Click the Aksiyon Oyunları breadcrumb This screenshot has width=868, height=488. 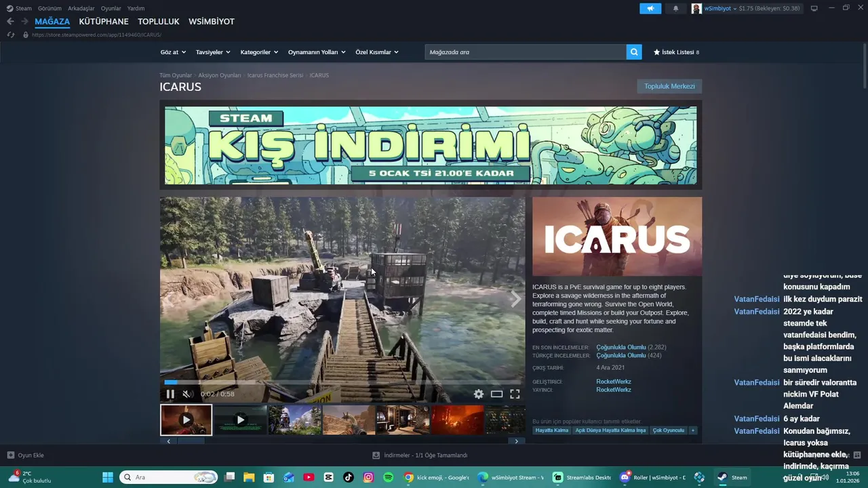tap(220, 75)
